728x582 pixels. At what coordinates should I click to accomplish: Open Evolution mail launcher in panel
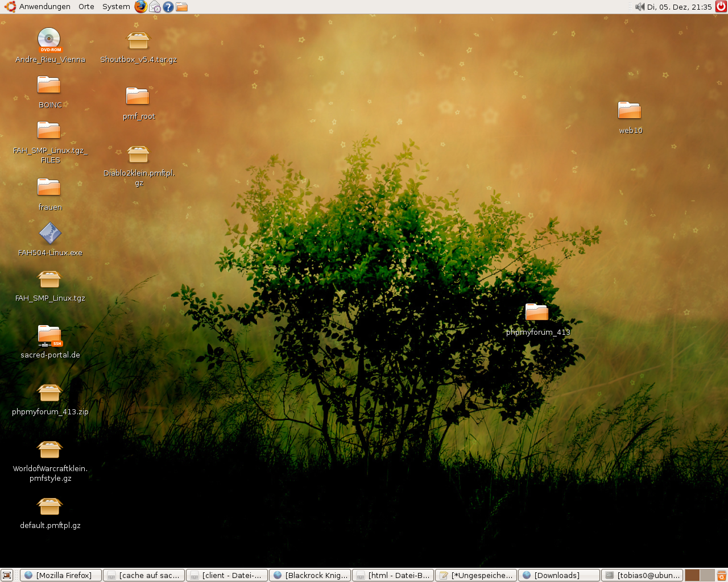(155, 7)
